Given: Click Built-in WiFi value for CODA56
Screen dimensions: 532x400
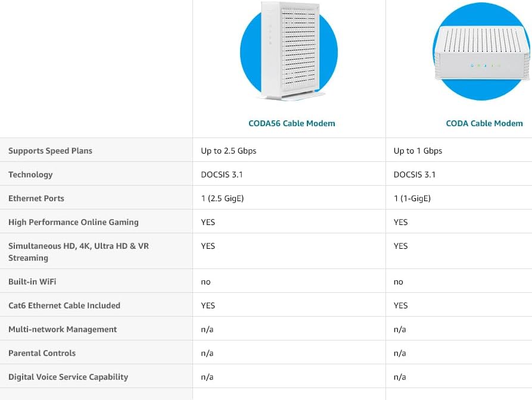Looking at the screenshot, I should [206, 282].
